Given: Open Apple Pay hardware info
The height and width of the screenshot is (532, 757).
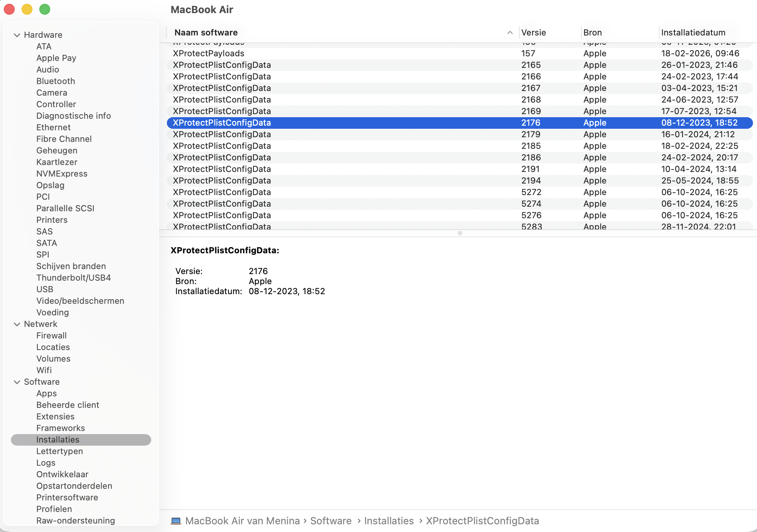Looking at the screenshot, I should click(56, 58).
